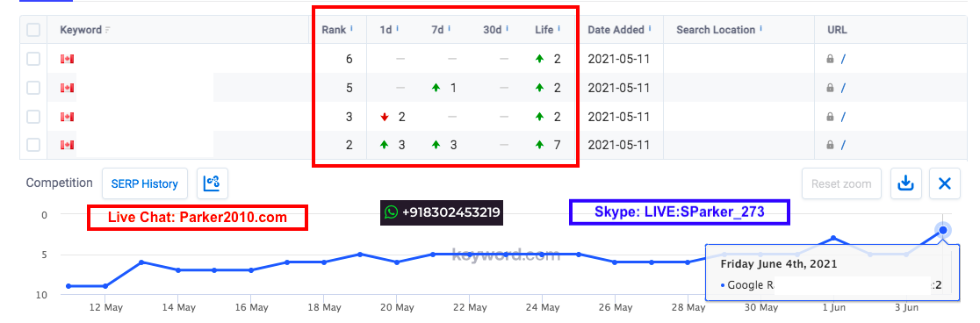Click the Rank column header
The image size is (980, 323).
(334, 30)
